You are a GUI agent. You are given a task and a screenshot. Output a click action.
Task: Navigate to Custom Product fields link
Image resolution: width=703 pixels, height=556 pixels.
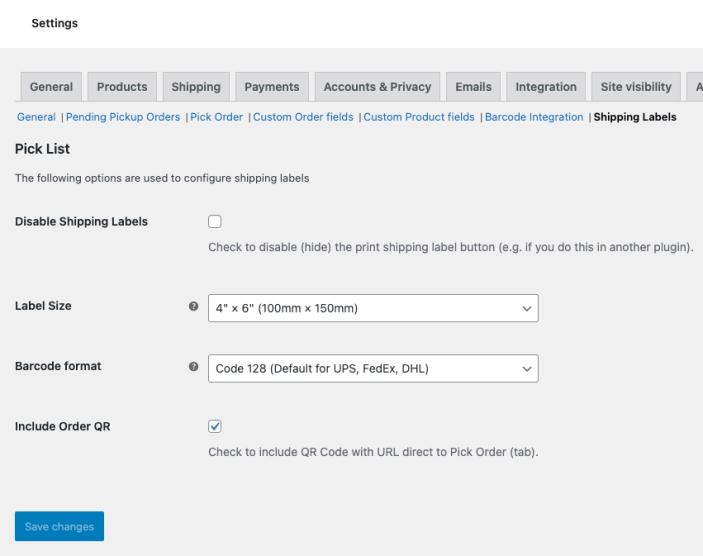[419, 117]
